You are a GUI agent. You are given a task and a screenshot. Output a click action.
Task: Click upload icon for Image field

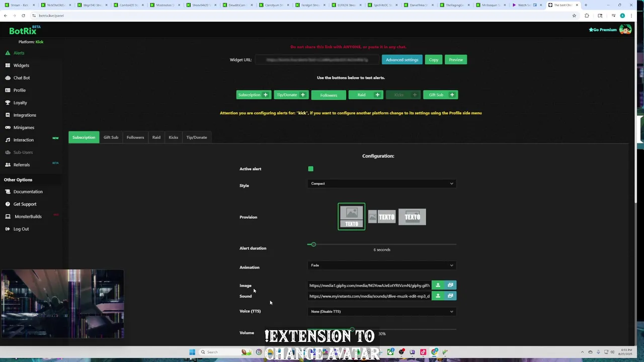point(438,285)
